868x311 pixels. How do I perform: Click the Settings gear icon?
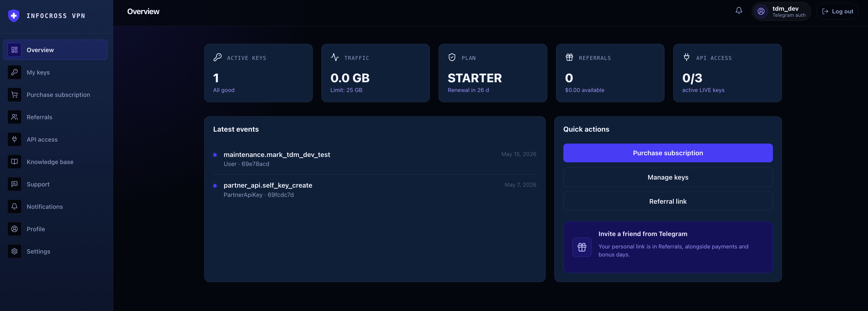coord(15,251)
